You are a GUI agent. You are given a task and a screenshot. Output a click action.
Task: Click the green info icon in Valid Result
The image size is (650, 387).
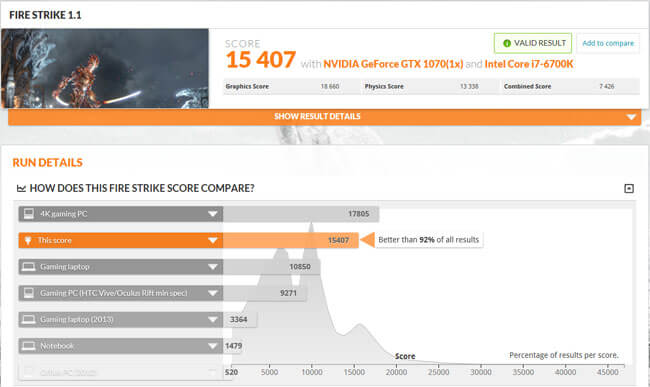coord(507,43)
